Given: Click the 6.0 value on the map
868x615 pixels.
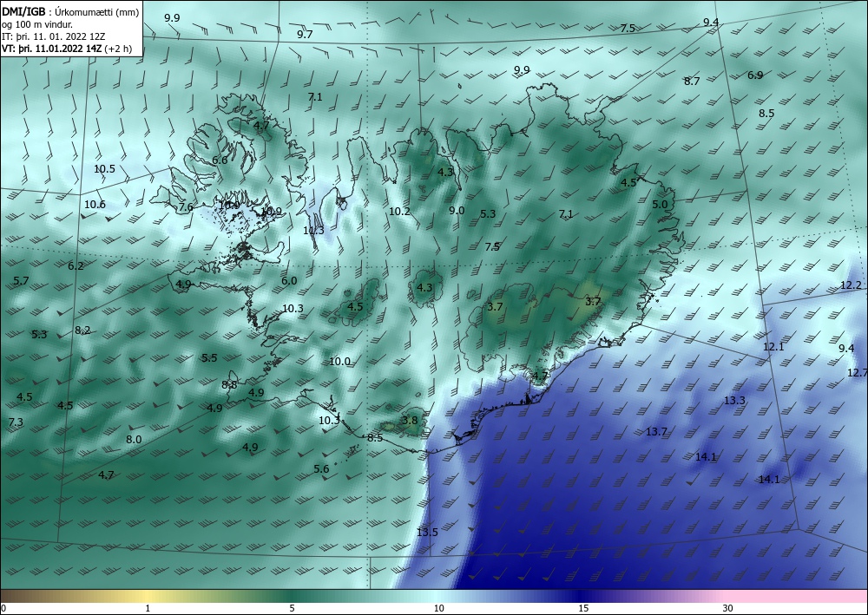Looking at the screenshot, I should coord(289,281).
